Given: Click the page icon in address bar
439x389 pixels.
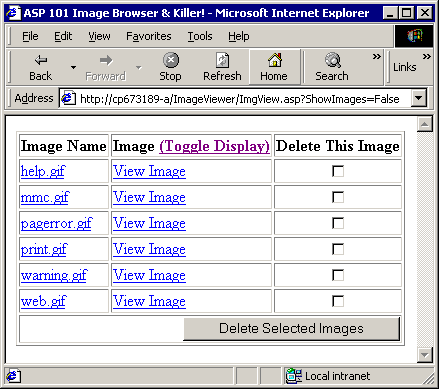Looking at the screenshot, I should [x=69, y=98].
